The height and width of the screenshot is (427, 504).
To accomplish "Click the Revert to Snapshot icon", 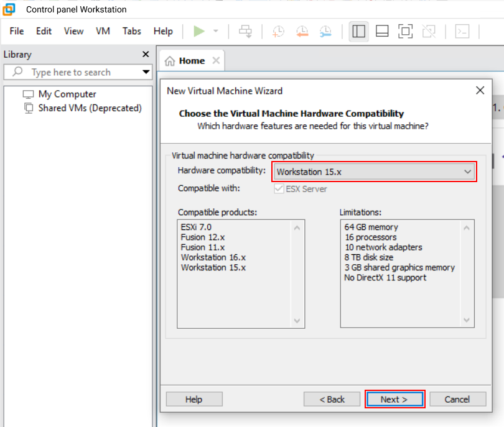I will [x=302, y=31].
